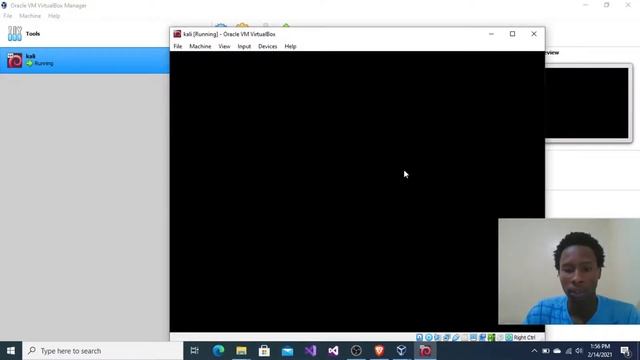640x360 pixels.
Task: Open Devices menu in kali VM window
Action: point(267,47)
